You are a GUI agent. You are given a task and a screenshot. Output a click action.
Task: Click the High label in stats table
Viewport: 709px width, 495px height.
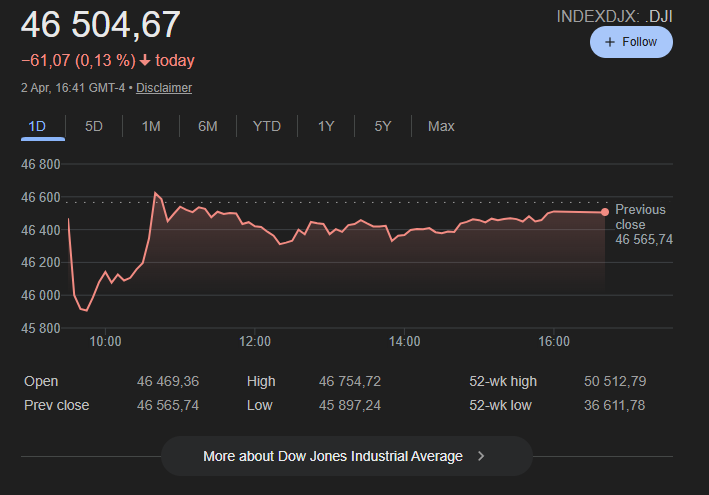tap(261, 381)
